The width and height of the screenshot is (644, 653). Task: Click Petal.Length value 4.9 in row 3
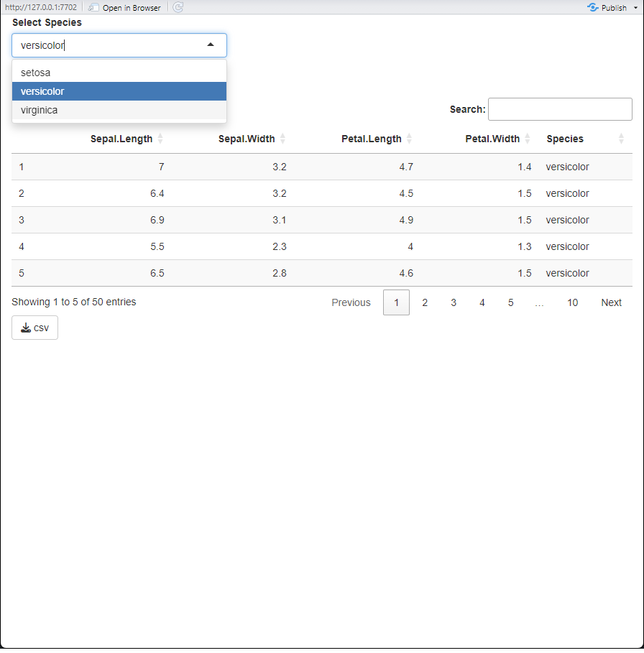pos(406,220)
